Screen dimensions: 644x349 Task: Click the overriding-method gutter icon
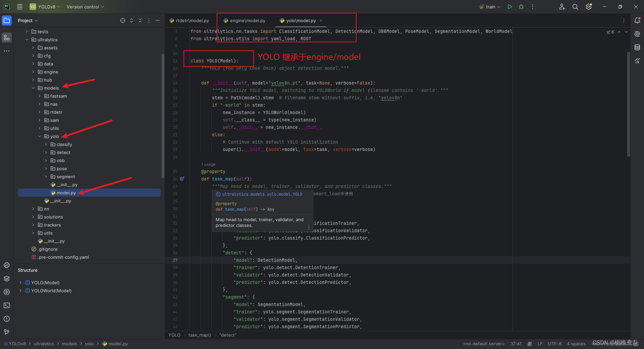tap(182, 179)
